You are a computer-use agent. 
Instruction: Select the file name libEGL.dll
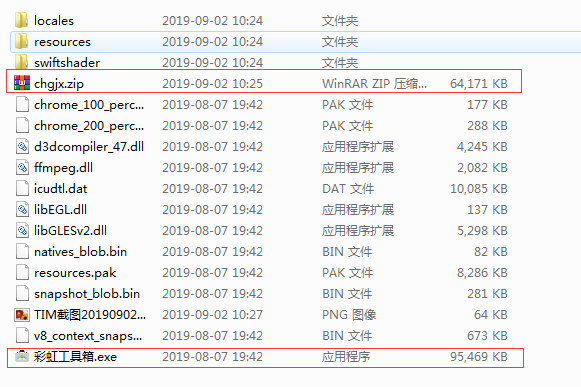click(x=60, y=209)
